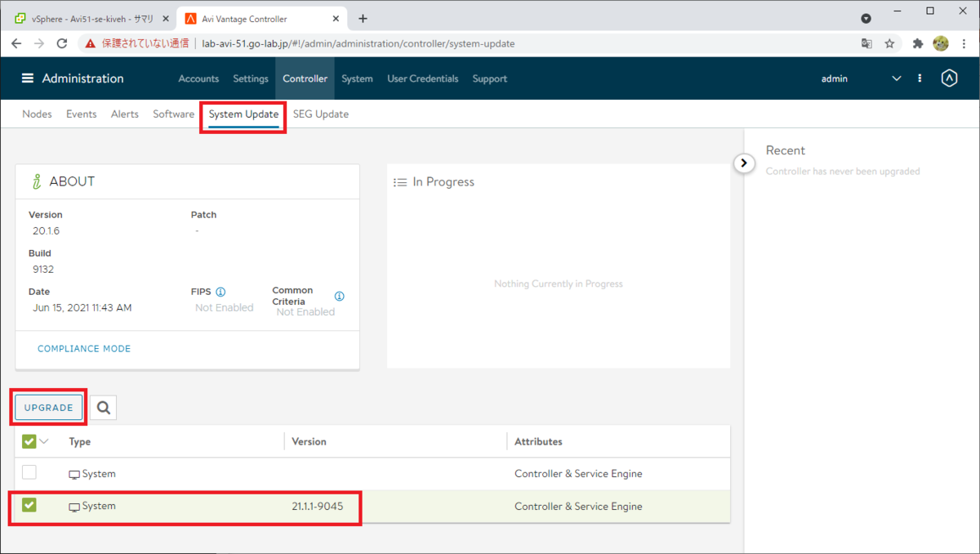The height and width of the screenshot is (554, 980).
Task: Click the Recent heading in sidebar
Action: coord(786,150)
